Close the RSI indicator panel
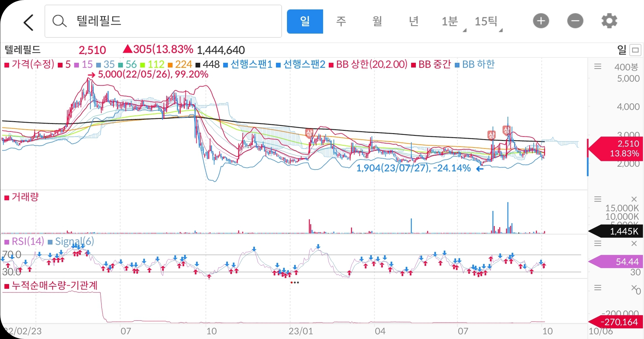The image size is (644, 339). coord(634,243)
